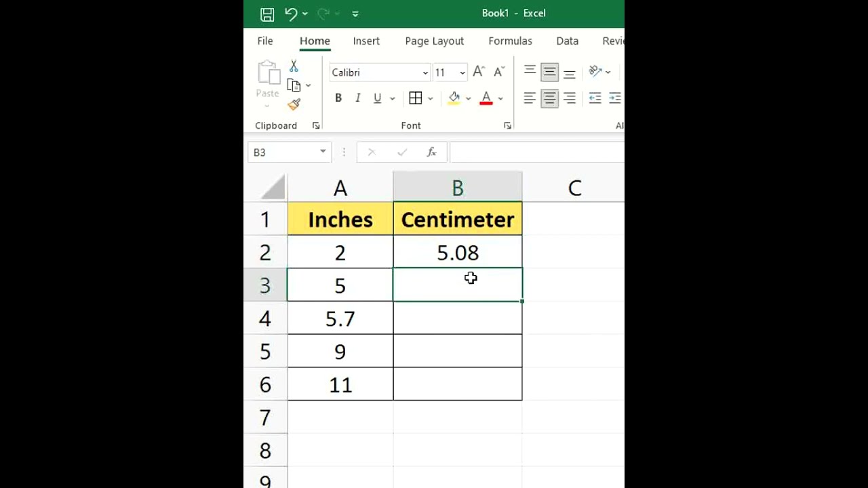Apply the red Font Color
This screenshot has height=488, width=868.
click(x=486, y=98)
